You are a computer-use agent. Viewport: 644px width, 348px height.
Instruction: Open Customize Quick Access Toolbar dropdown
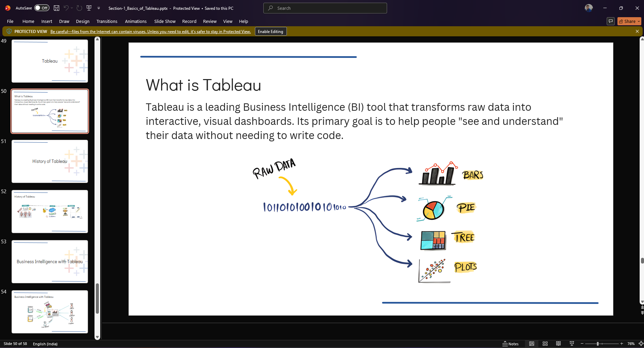[99, 8]
